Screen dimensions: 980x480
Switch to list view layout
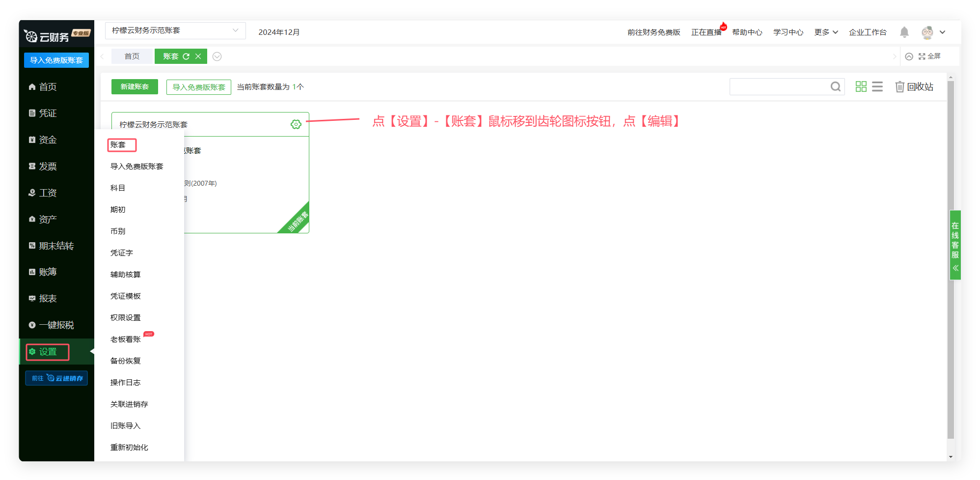[877, 87]
